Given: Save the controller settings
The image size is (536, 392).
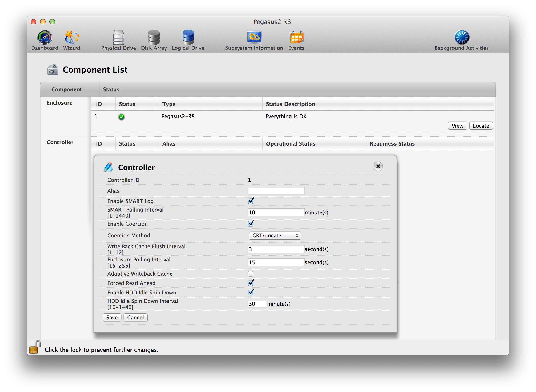Looking at the screenshot, I should [112, 318].
